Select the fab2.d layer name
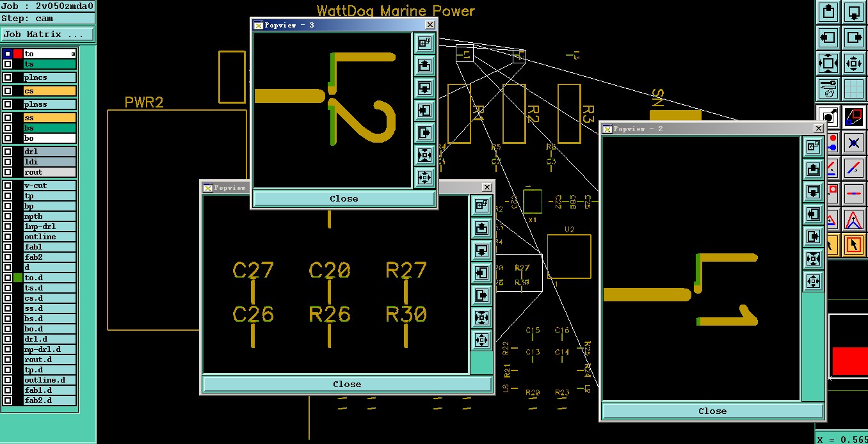Image resolution: width=868 pixels, height=444 pixels. pos(50,400)
